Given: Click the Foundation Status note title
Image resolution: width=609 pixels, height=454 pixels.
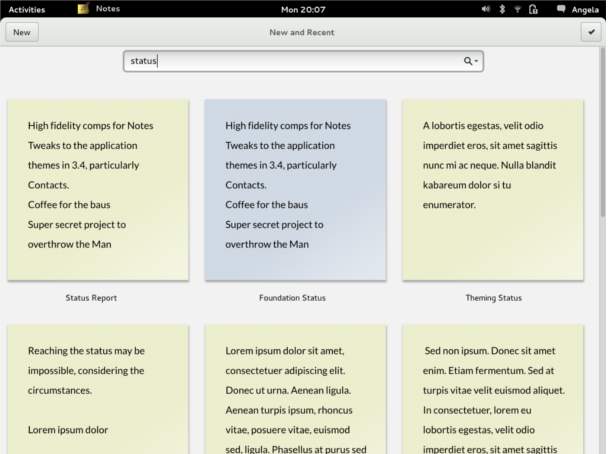Looking at the screenshot, I should [x=292, y=298].
